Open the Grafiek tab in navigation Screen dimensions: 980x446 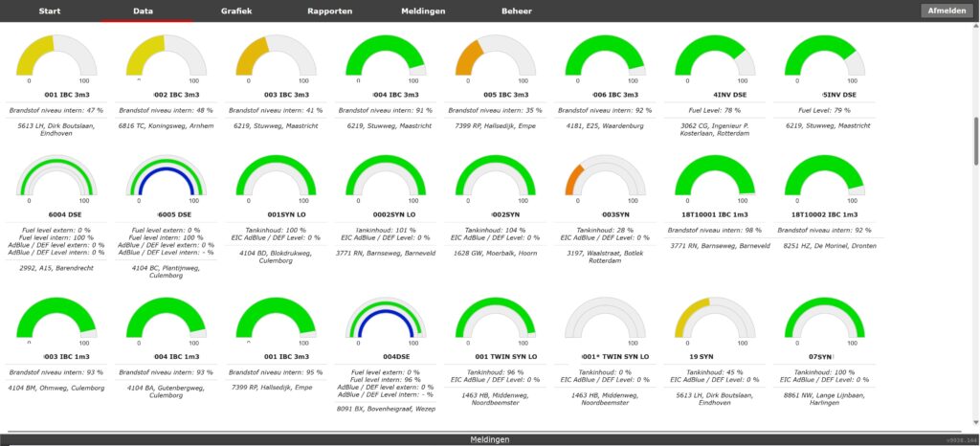(236, 11)
